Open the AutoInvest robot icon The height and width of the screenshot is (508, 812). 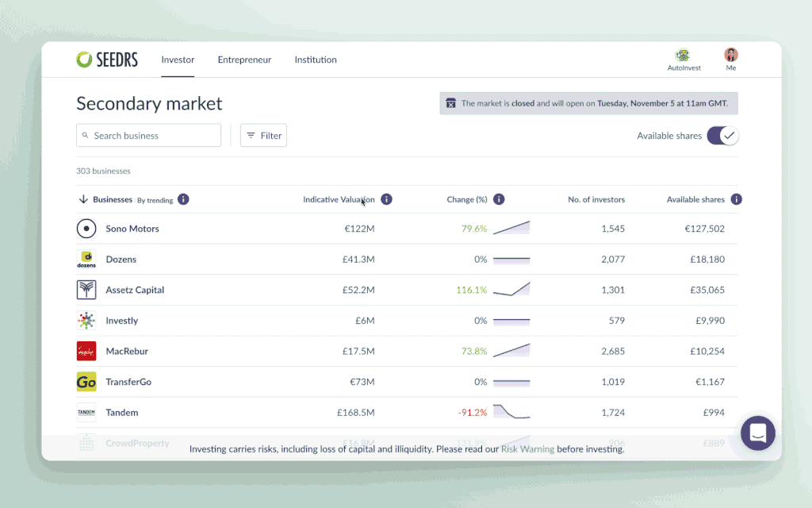pos(683,55)
